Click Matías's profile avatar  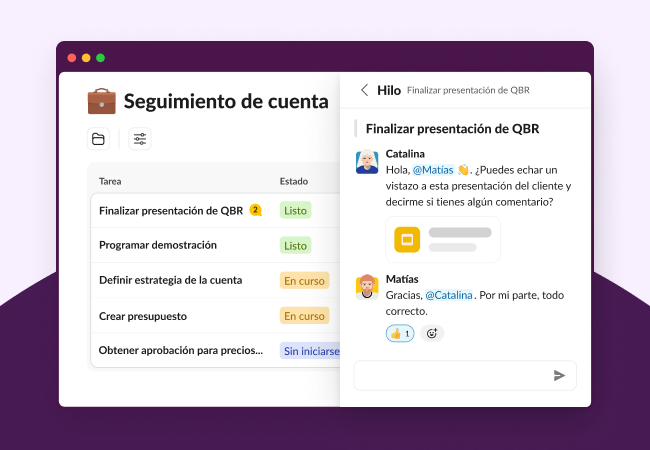[367, 286]
